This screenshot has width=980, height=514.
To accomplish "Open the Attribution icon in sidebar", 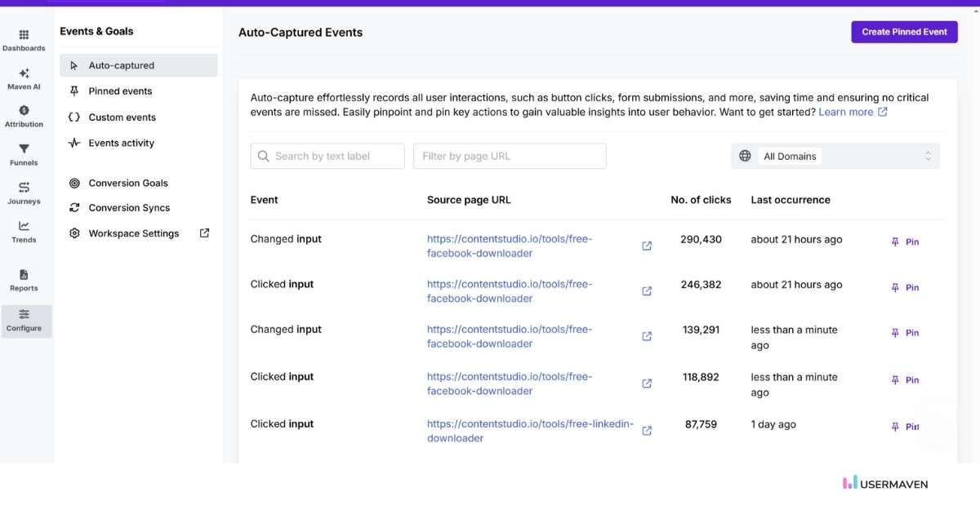I will [x=24, y=111].
